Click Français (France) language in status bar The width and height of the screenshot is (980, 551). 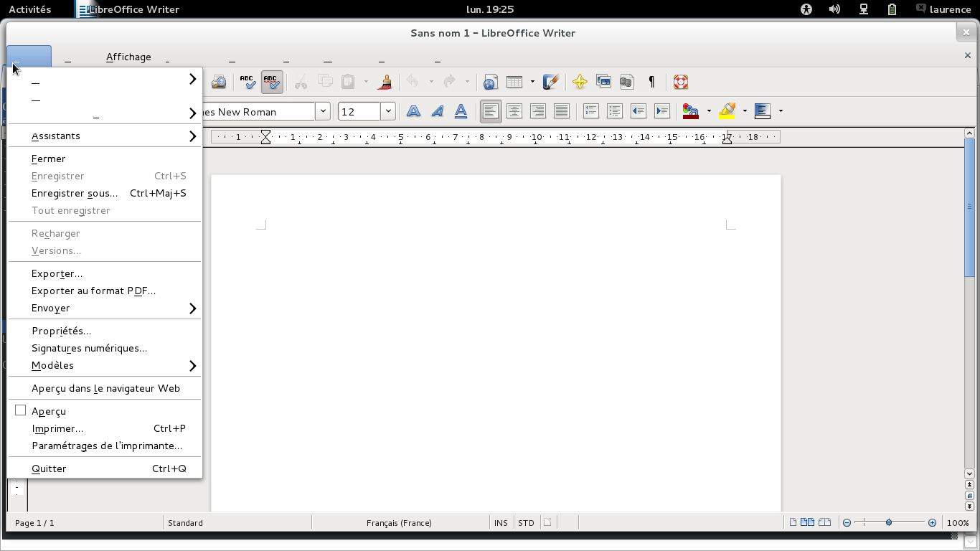click(399, 523)
